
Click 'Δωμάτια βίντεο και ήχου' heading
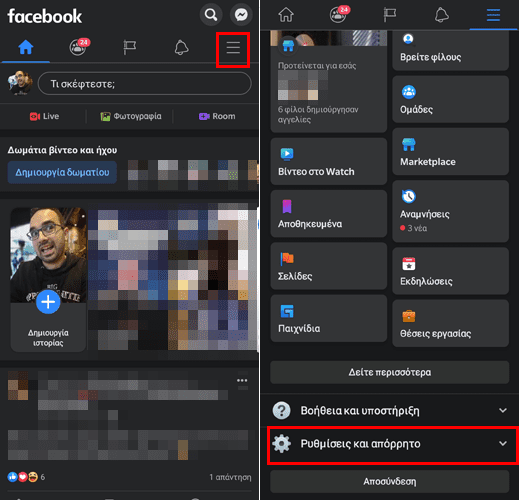pos(62,150)
